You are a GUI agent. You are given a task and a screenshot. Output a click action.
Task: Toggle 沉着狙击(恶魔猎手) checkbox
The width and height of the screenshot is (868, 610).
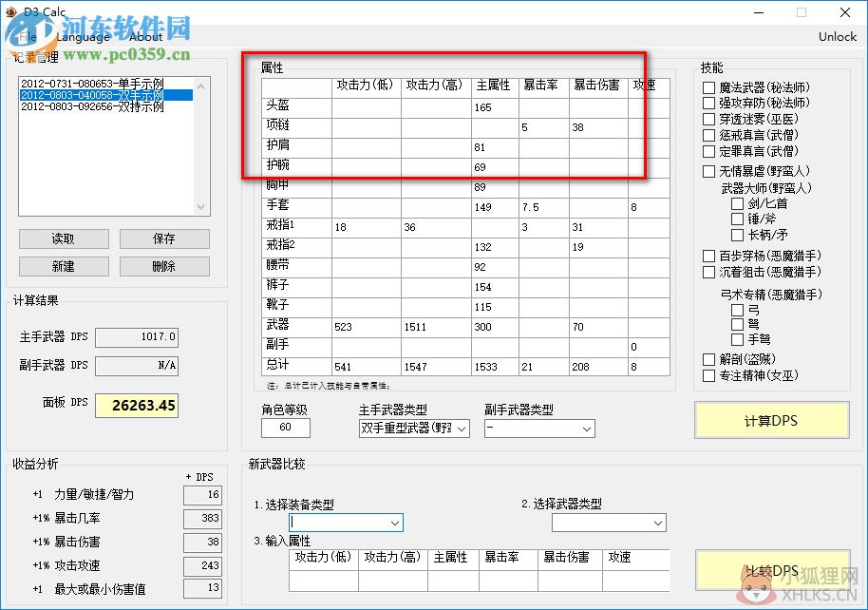[x=708, y=272]
